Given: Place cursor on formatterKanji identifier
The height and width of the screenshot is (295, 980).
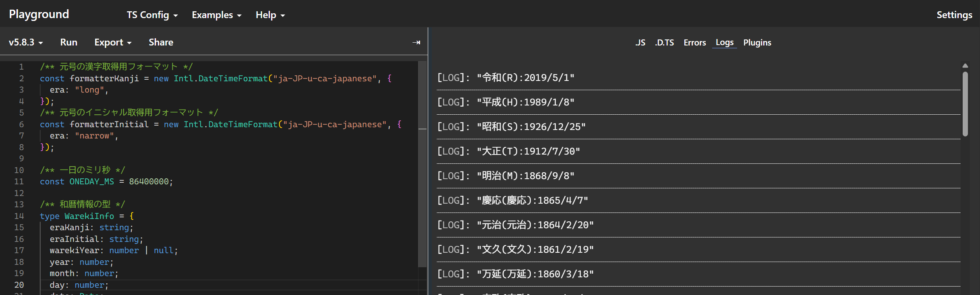Looking at the screenshot, I should pyautogui.click(x=104, y=78).
